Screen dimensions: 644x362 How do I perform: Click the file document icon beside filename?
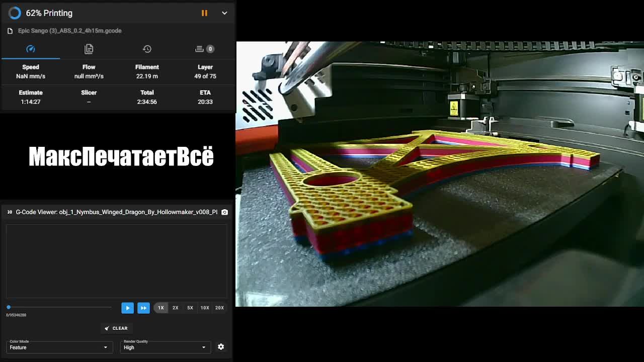10,31
